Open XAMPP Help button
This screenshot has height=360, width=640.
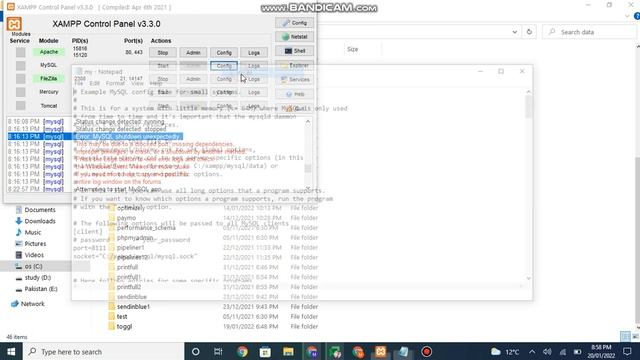click(295, 94)
